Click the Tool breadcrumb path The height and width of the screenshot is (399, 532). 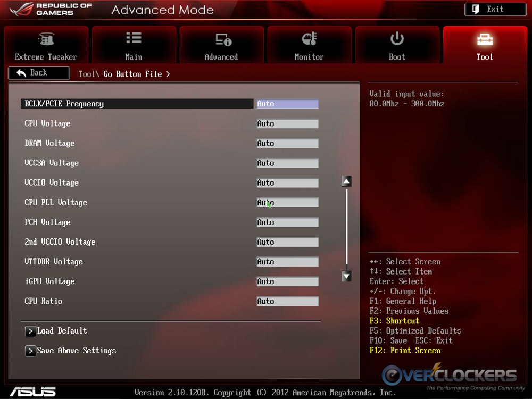88,74
